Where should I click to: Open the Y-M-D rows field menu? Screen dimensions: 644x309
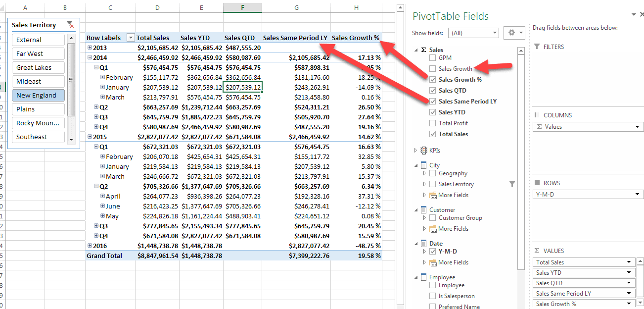pos(637,195)
